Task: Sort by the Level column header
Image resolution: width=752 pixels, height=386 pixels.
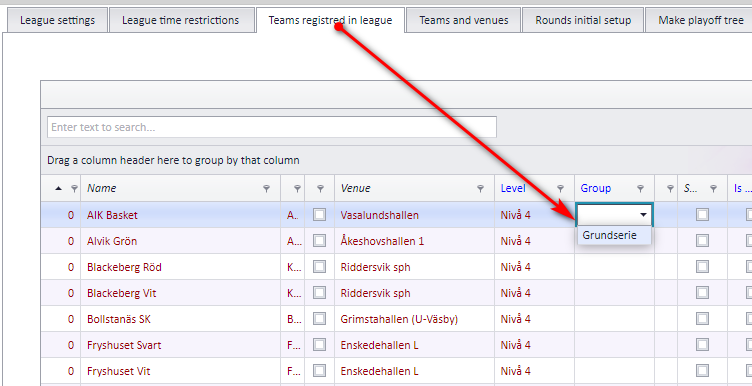Action: tap(535, 188)
